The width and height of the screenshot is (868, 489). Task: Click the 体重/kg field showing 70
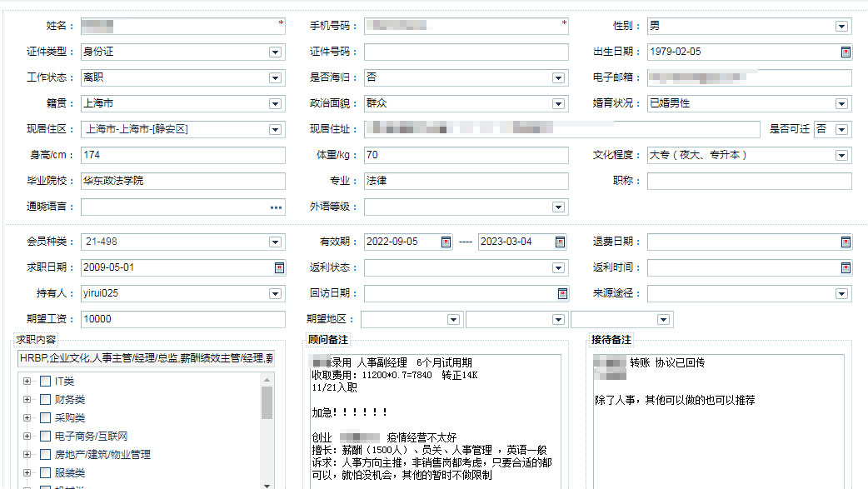coord(466,156)
